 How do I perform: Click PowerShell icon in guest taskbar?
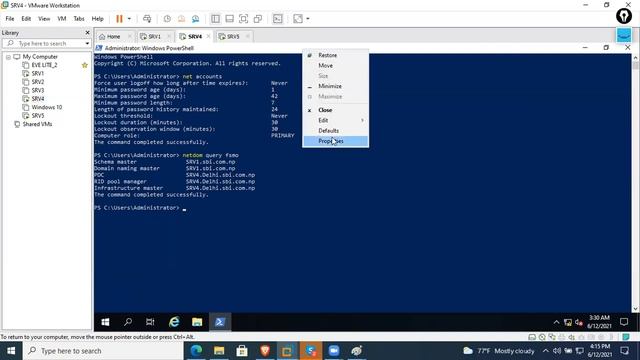pyautogui.click(x=220, y=322)
